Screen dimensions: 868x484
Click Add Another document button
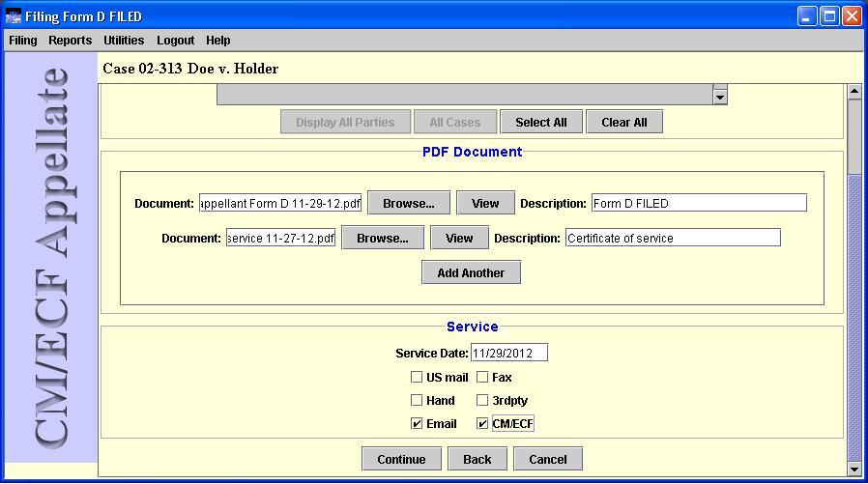[471, 272]
